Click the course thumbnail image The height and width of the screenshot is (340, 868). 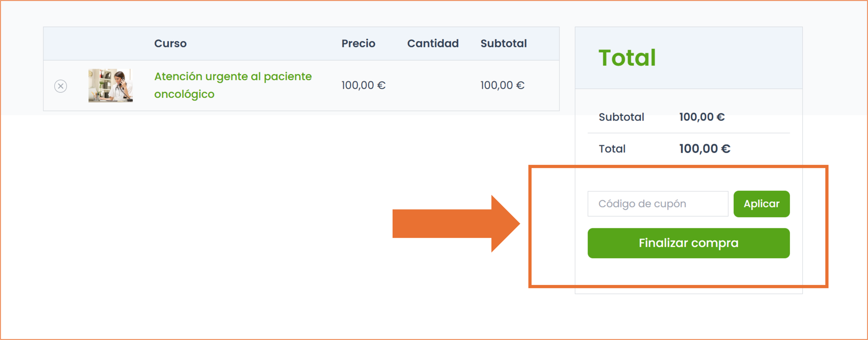point(110,86)
